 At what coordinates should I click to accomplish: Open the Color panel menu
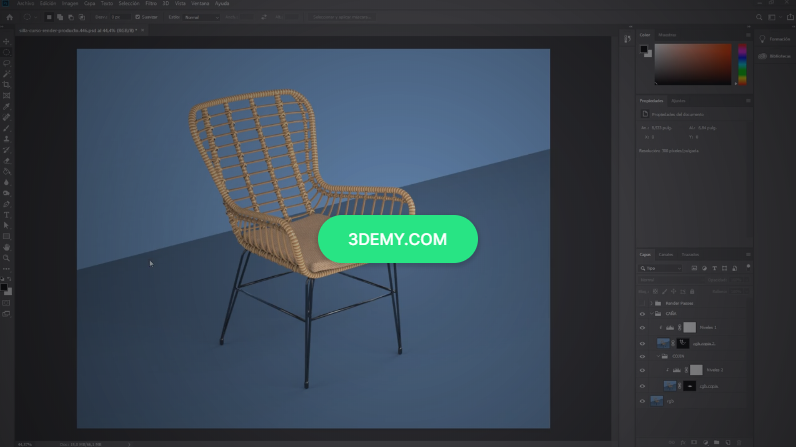(748, 35)
